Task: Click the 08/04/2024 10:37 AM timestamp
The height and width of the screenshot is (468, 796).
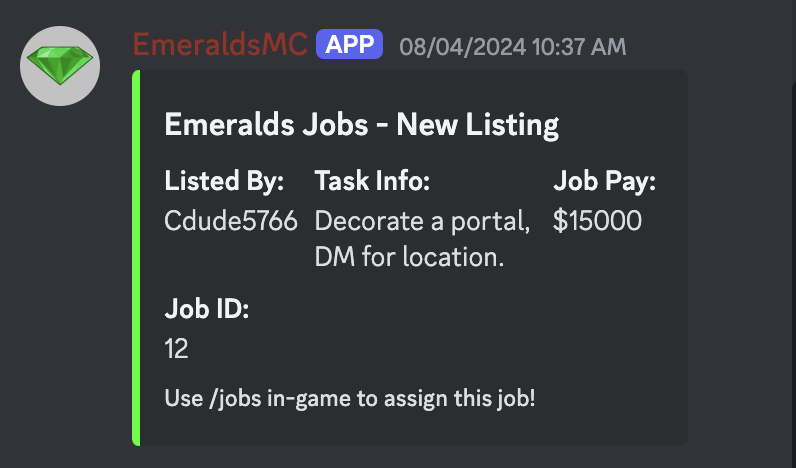Action: [513, 47]
